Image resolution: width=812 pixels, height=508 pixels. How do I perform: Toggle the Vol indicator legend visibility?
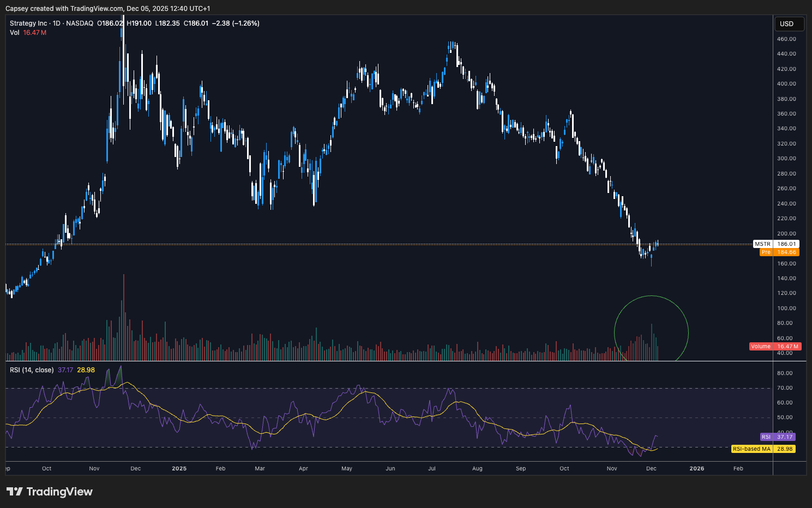pyautogui.click(x=14, y=32)
